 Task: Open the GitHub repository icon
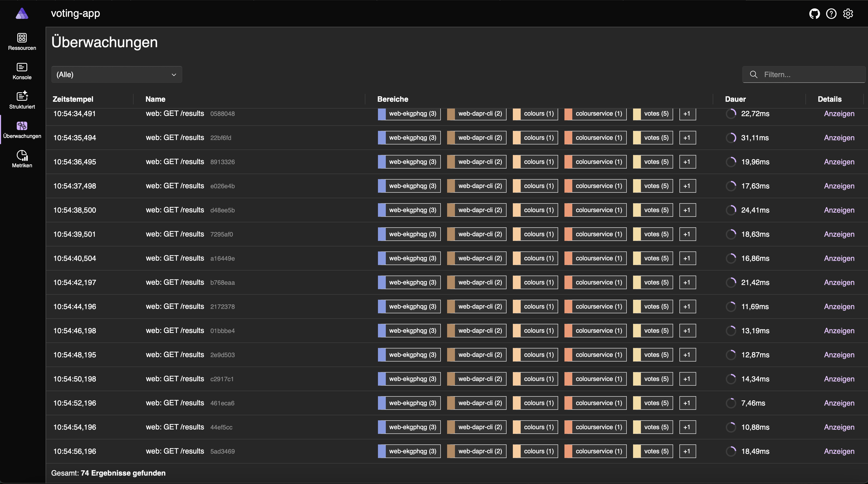click(814, 13)
